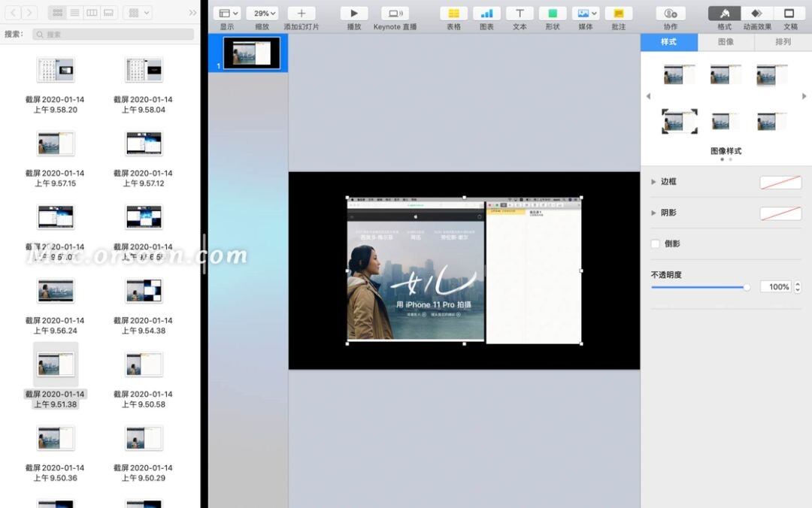Switch Finder to icon view mode

click(x=57, y=13)
